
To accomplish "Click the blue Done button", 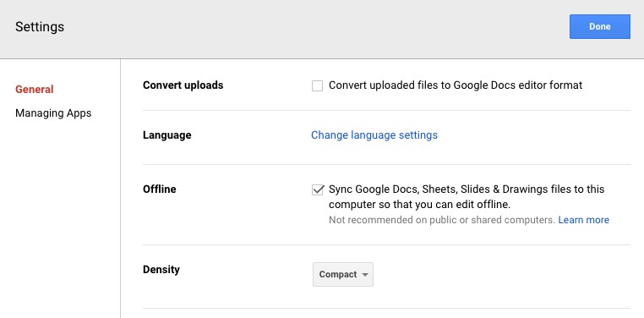I will 600,27.
